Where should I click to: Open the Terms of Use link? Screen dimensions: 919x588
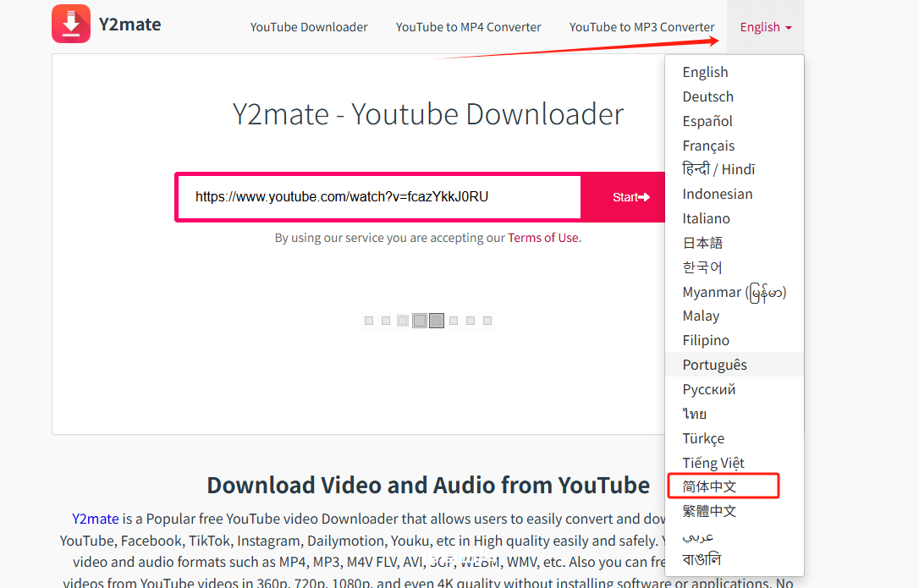coord(542,238)
